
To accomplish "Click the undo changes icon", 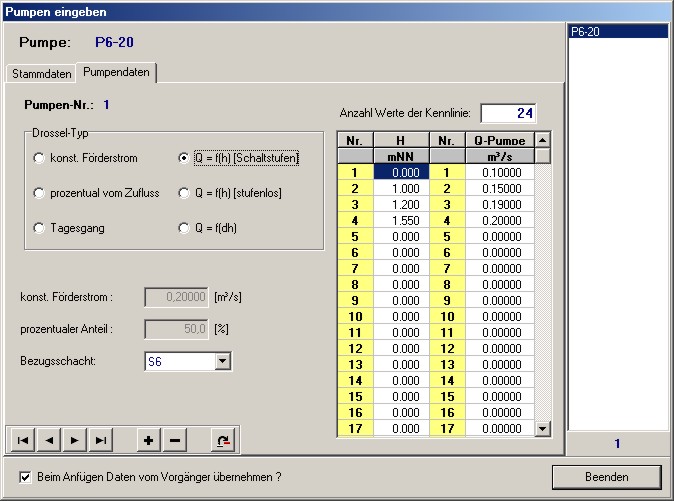I will click(x=223, y=440).
